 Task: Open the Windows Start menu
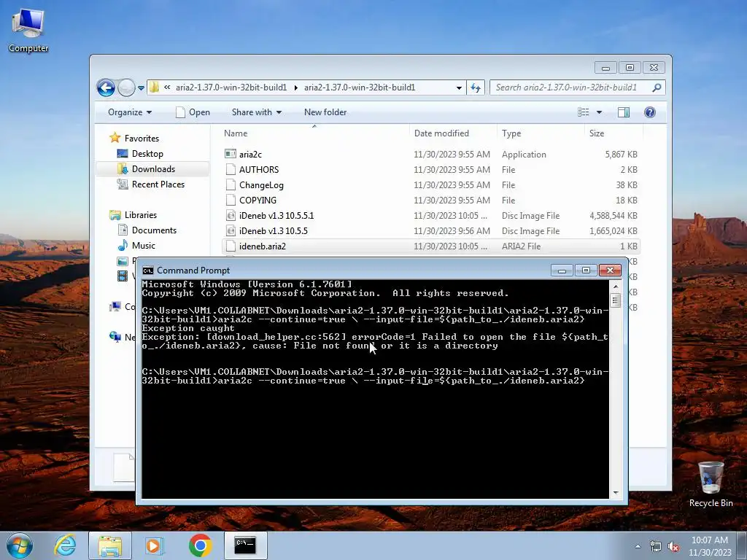click(20, 545)
